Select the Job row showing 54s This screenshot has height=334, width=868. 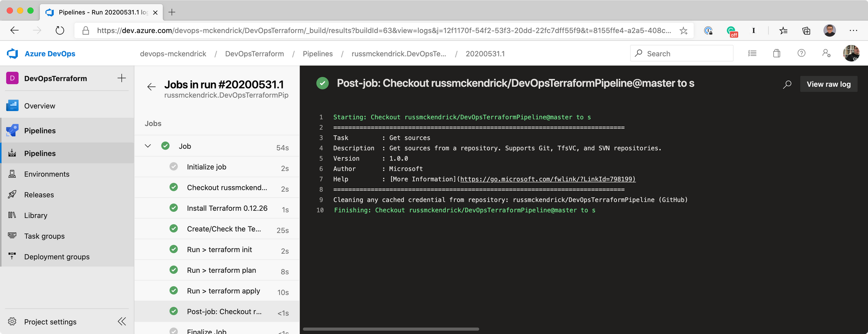(x=217, y=146)
